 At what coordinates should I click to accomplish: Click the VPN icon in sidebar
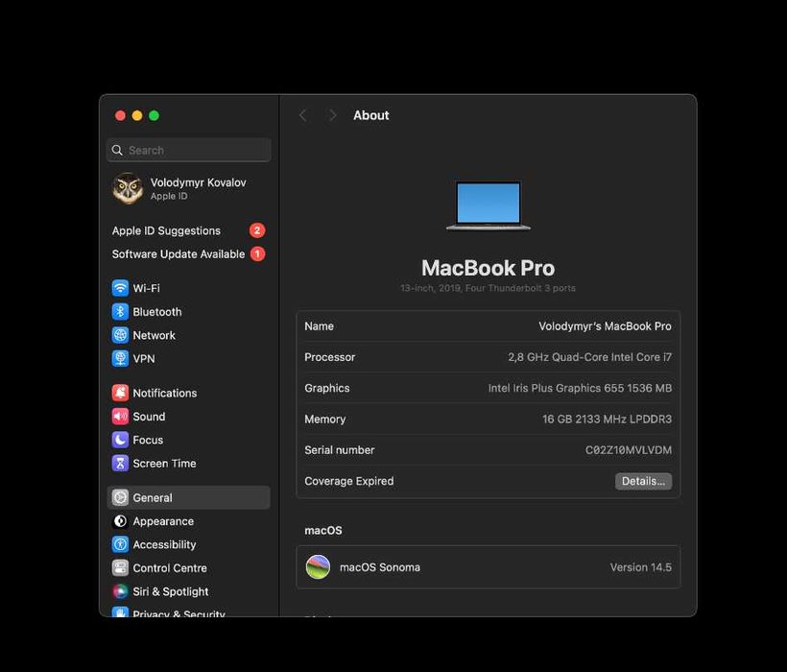[120, 358]
